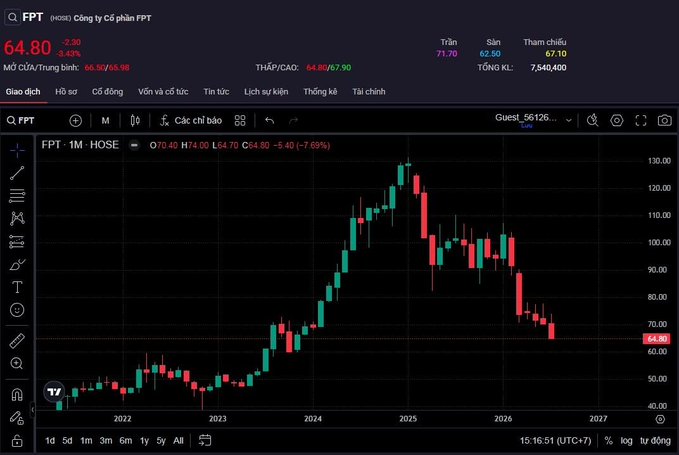Collapse the chart legend minus button
The height and width of the screenshot is (455, 679).
click(x=134, y=145)
